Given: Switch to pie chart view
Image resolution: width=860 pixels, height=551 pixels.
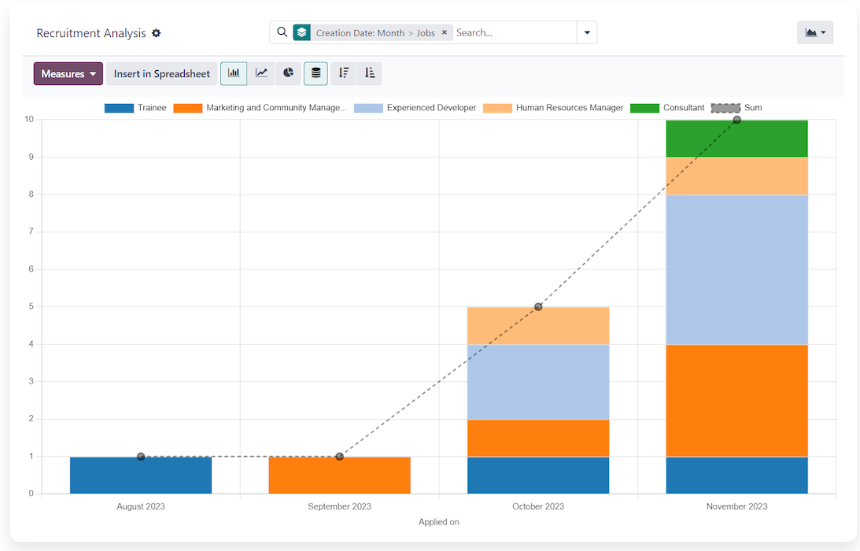Looking at the screenshot, I should 288,73.
